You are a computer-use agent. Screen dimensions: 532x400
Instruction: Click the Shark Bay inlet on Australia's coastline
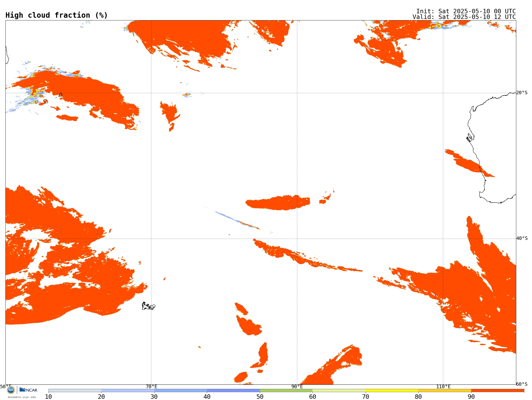coord(470,137)
